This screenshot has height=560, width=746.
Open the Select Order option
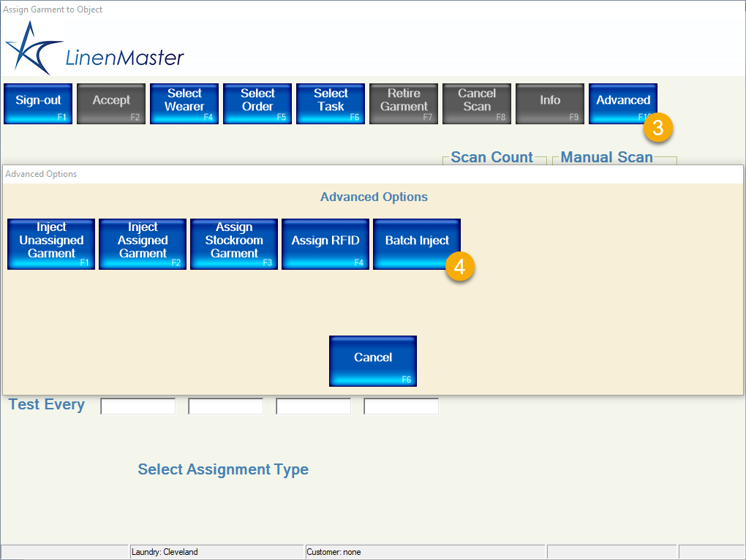[257, 103]
